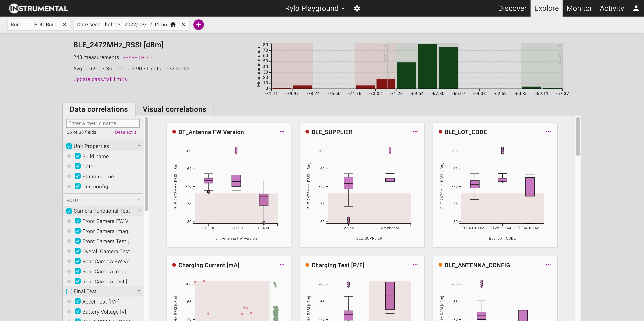Toggle the Station name checkbox
The image size is (644, 321).
pyautogui.click(x=78, y=176)
